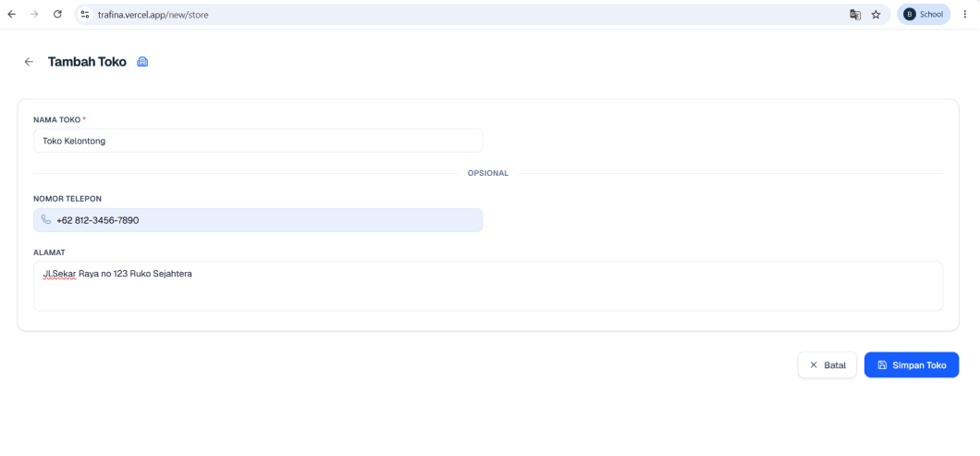
Task: Click the NOMOR TELEPON label
Action: (67, 199)
